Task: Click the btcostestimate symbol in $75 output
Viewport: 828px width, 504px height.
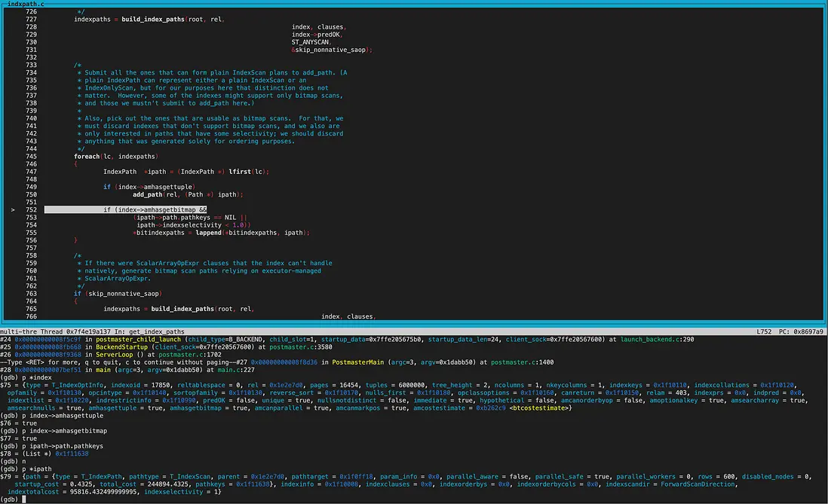Action: tap(540, 408)
